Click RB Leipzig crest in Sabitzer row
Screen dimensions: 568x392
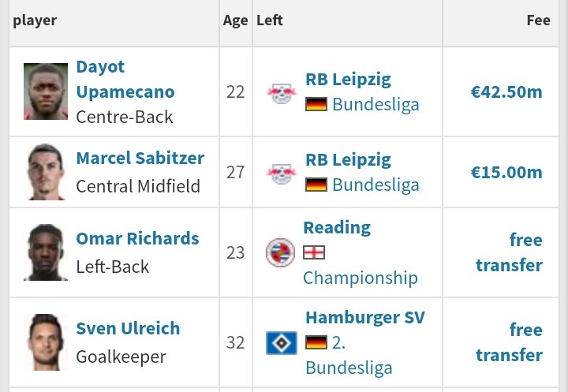[x=282, y=174]
